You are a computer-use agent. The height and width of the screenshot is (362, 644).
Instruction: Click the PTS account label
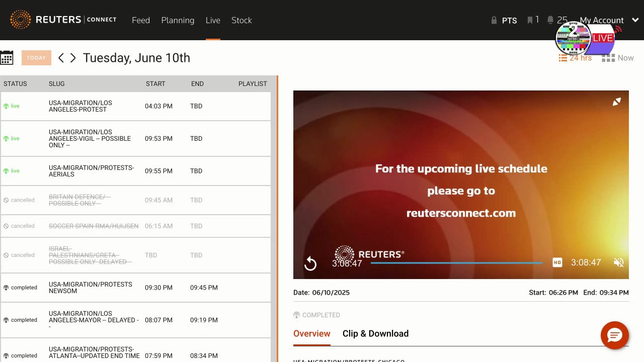click(x=510, y=21)
